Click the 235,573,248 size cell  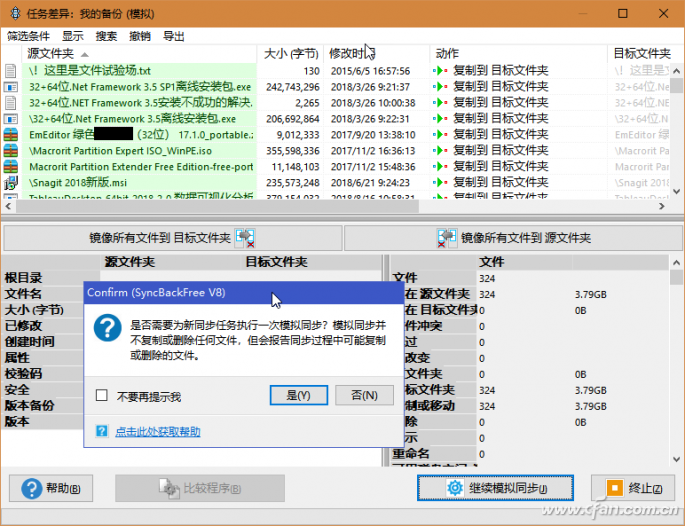[293, 183]
